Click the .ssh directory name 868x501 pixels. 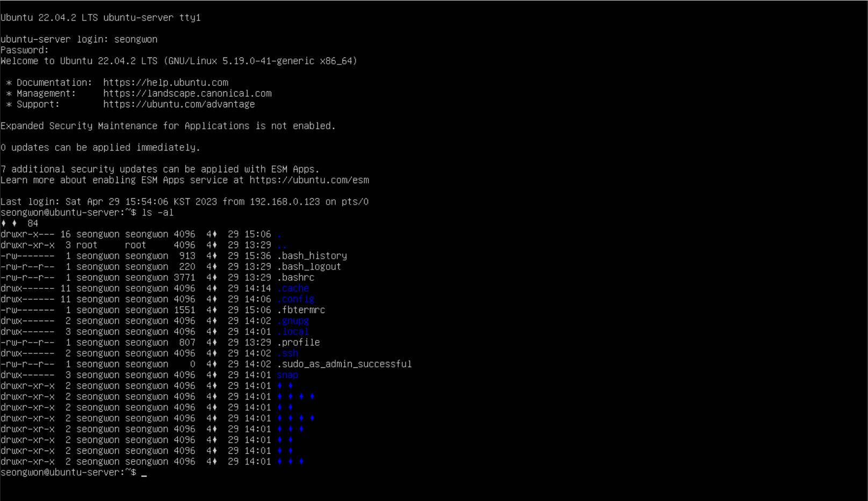[x=288, y=353]
